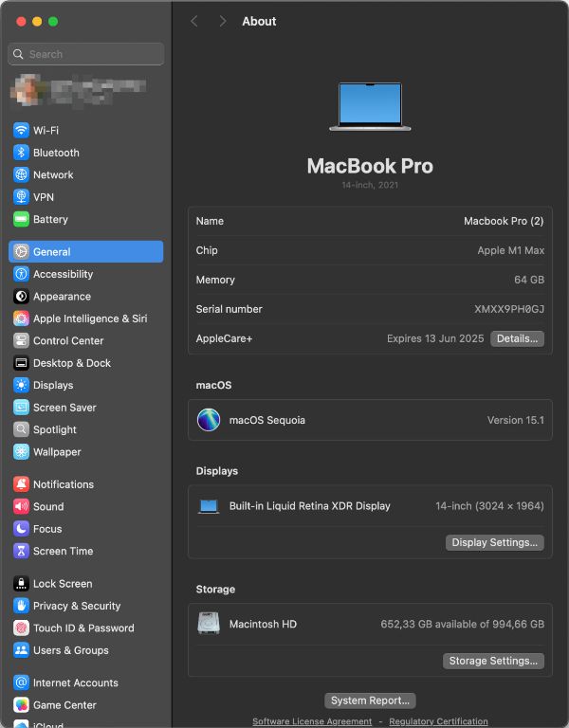Screen dimensions: 569x728
Task: Click the Lock Screen icon
Action: 21,584
